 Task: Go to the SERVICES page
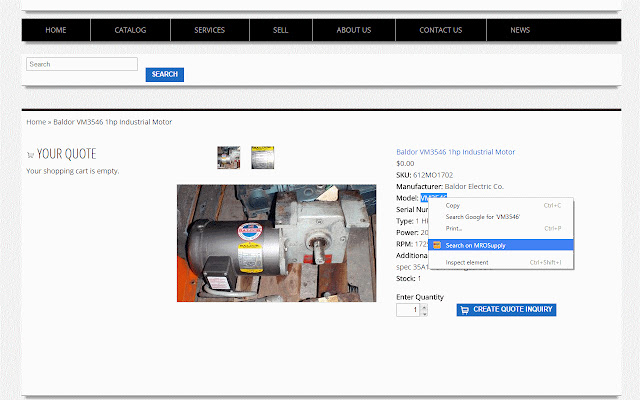[x=209, y=30]
